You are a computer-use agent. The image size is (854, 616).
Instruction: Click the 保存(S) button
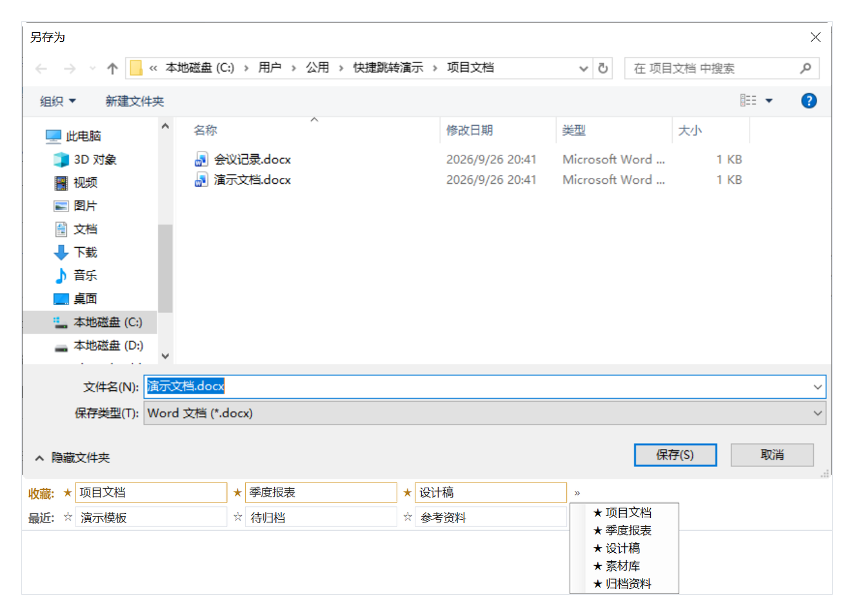pos(675,455)
